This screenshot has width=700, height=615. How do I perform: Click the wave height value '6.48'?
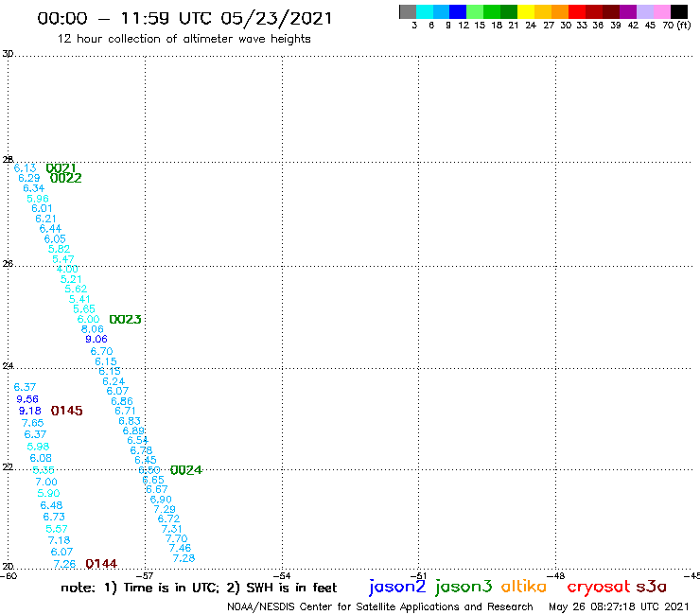pos(51,505)
